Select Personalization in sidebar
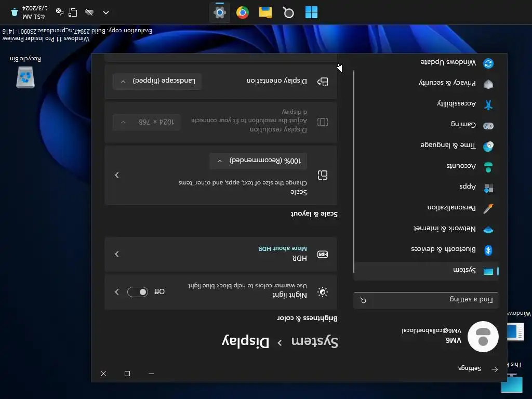Screen dimensions: 532x399 point(426,208)
